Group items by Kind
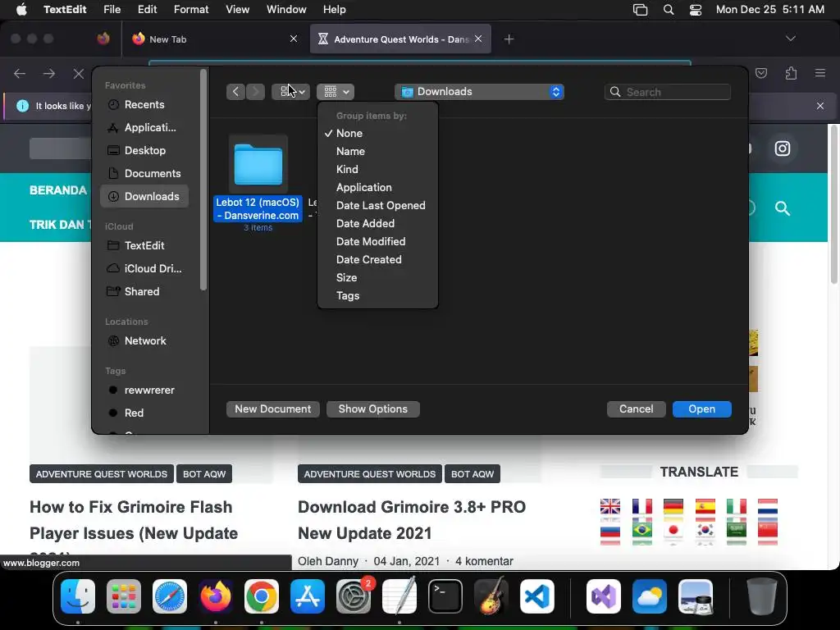 [377, 169]
